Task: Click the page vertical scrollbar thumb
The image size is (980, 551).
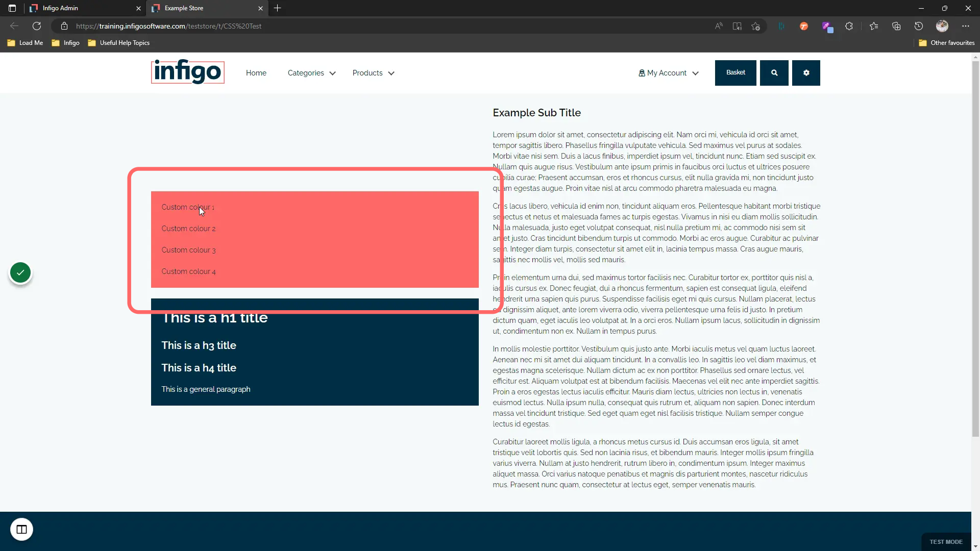Action: [x=975, y=249]
